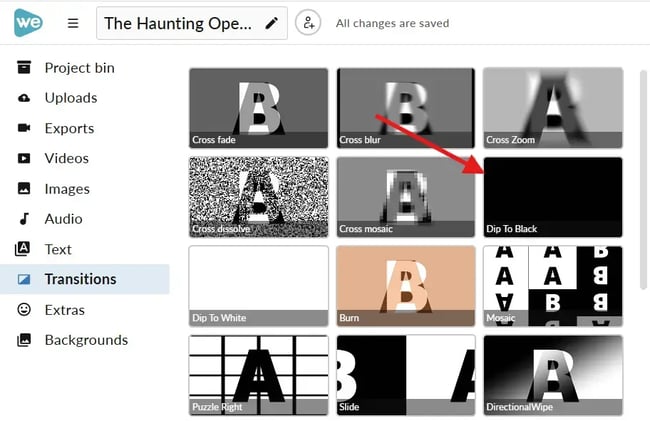Click the Exports camera icon
Viewport: 650px width, 421px height.
[x=24, y=128]
